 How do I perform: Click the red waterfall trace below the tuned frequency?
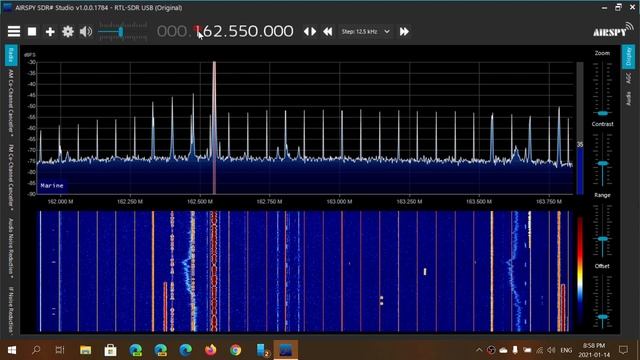click(214, 271)
